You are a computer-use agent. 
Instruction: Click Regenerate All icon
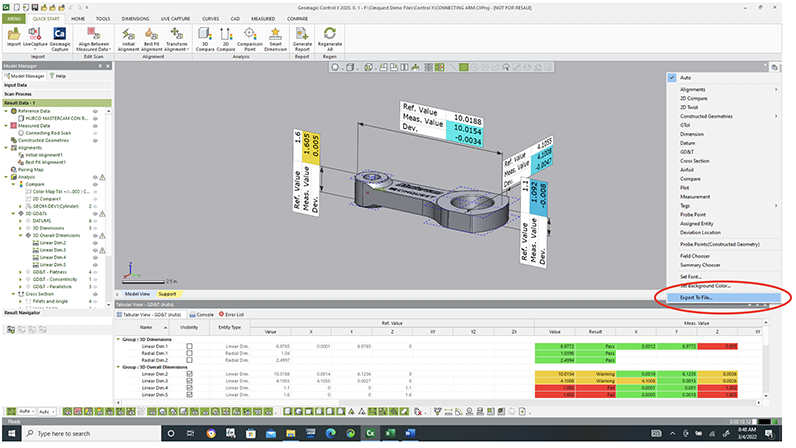pyautogui.click(x=329, y=39)
